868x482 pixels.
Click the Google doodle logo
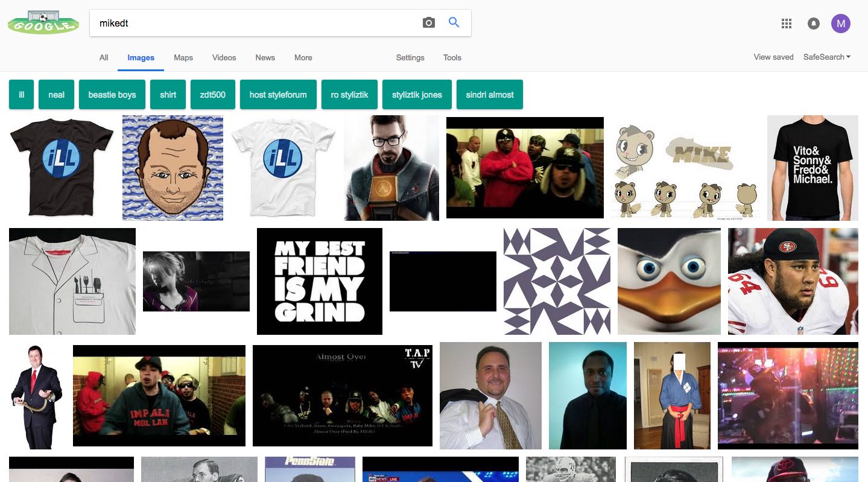click(43, 23)
